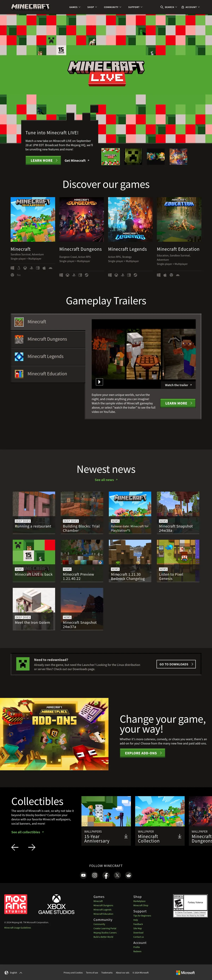This screenshot has height=980, width=212.
Task: Click the ESRB Everyone 10+ rating badge
Action: [x=190, y=906]
